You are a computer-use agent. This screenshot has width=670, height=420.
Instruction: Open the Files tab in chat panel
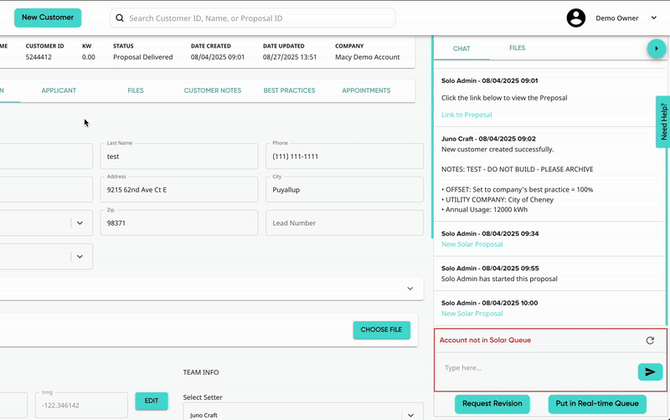[517, 48]
